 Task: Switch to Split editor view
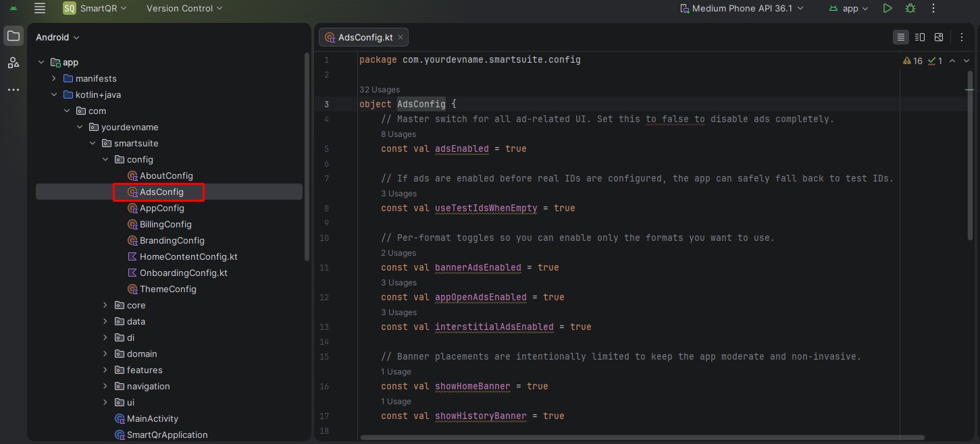coord(920,37)
